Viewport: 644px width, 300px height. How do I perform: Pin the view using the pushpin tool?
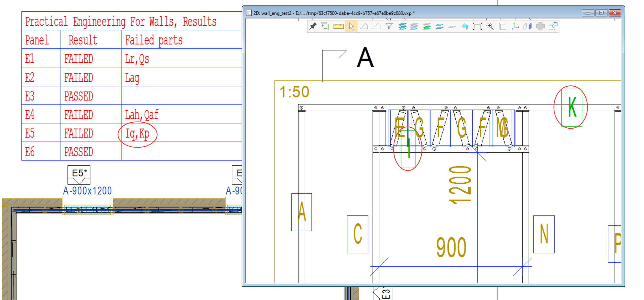tap(313, 26)
